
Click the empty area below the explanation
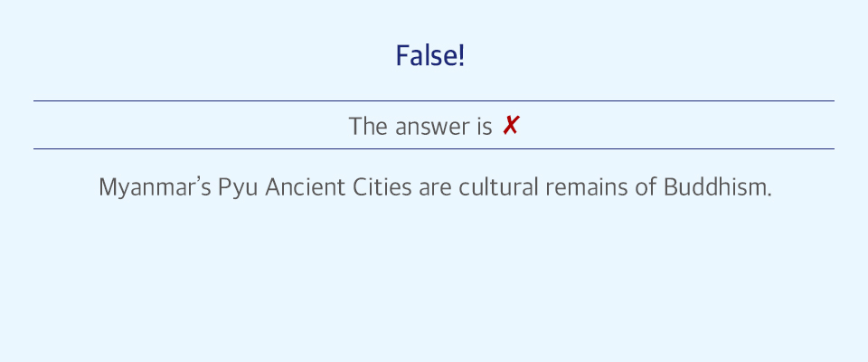[x=433, y=277]
